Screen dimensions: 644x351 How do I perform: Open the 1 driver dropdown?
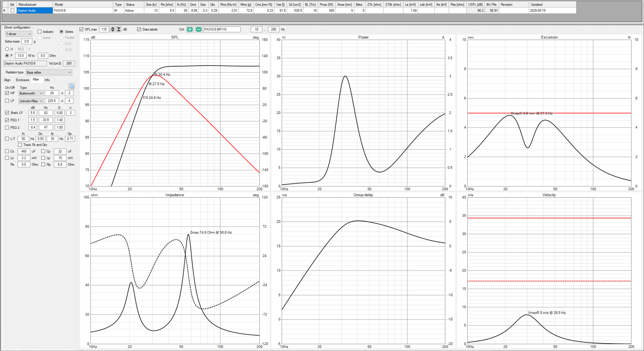(x=19, y=34)
